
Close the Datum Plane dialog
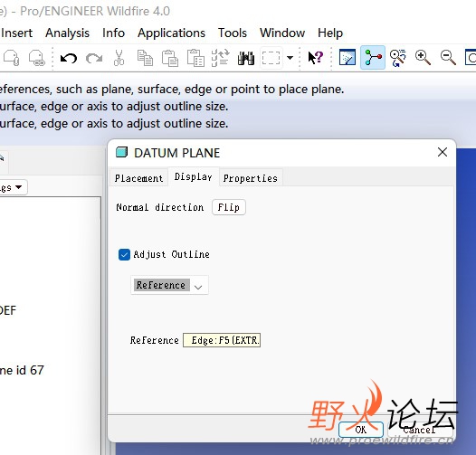[443, 152]
